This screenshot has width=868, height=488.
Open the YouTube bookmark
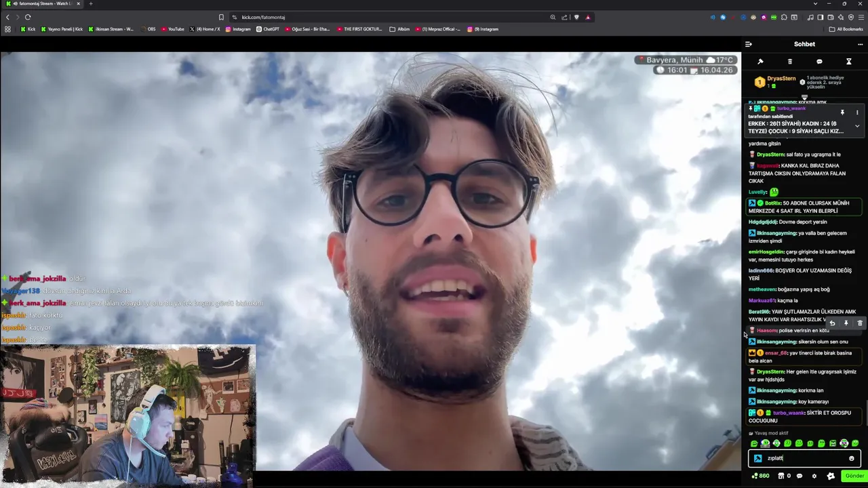tap(172, 29)
